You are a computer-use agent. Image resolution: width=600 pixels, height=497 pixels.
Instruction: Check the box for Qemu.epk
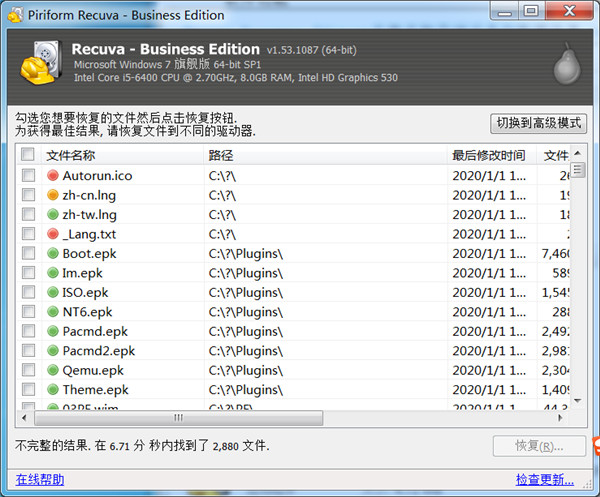tap(28, 370)
